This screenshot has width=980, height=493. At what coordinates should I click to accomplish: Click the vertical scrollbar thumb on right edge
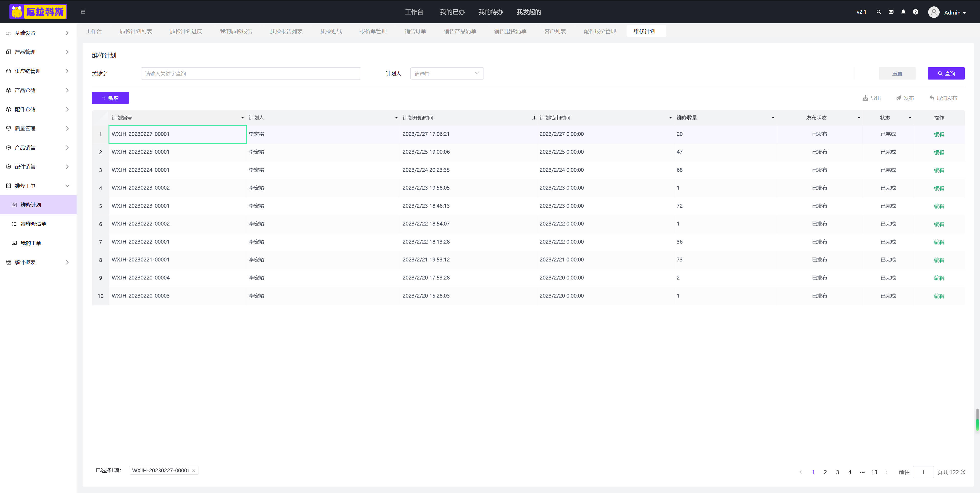point(977,420)
